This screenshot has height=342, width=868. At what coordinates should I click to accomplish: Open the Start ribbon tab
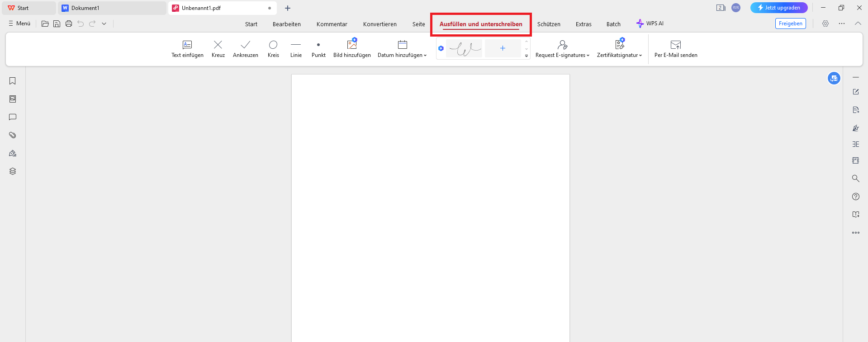pos(251,24)
